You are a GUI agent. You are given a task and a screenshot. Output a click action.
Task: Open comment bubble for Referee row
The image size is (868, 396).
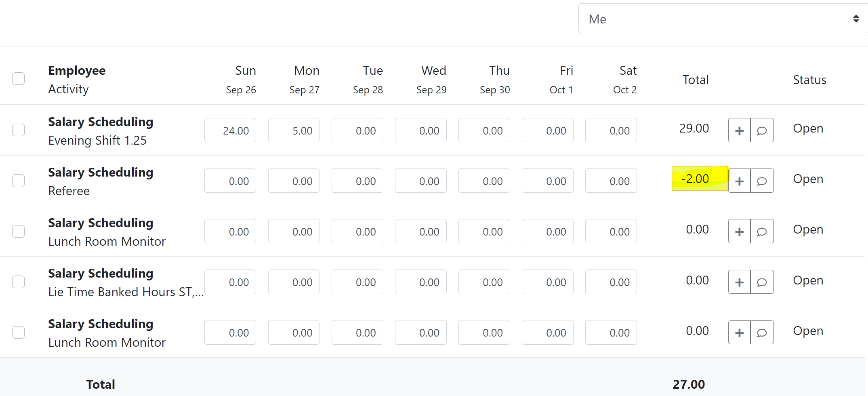coord(762,181)
